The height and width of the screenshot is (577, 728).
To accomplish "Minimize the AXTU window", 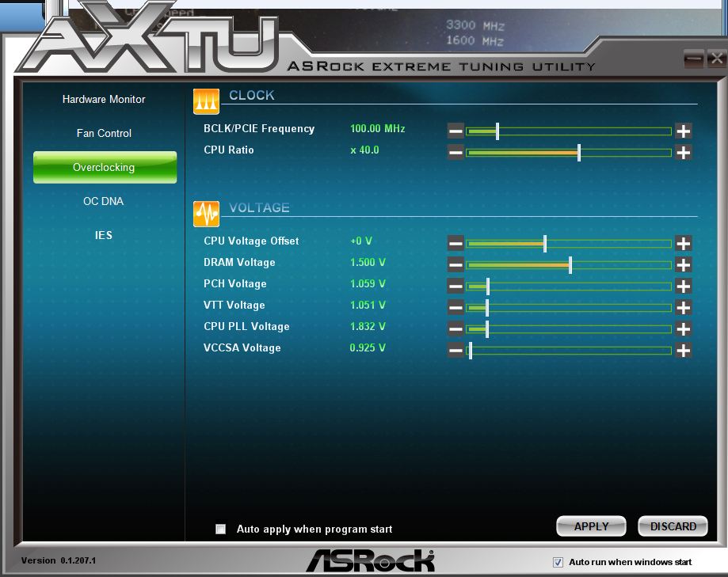I will tap(694, 59).
